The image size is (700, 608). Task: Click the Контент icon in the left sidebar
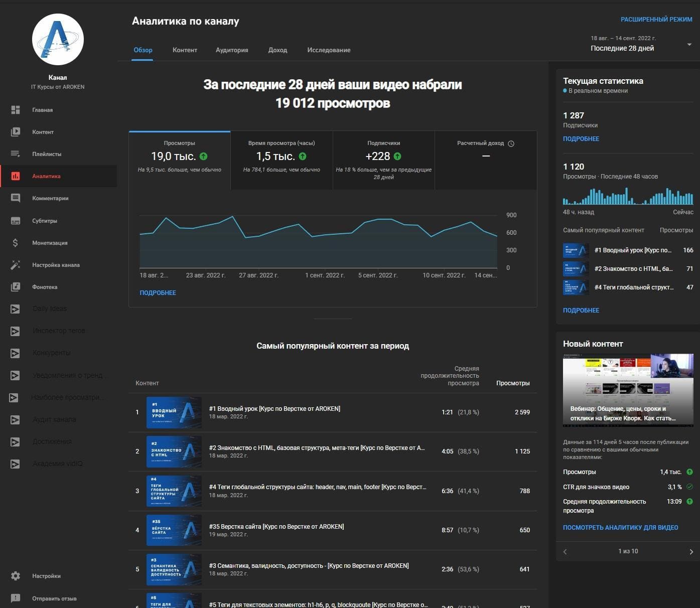click(16, 132)
